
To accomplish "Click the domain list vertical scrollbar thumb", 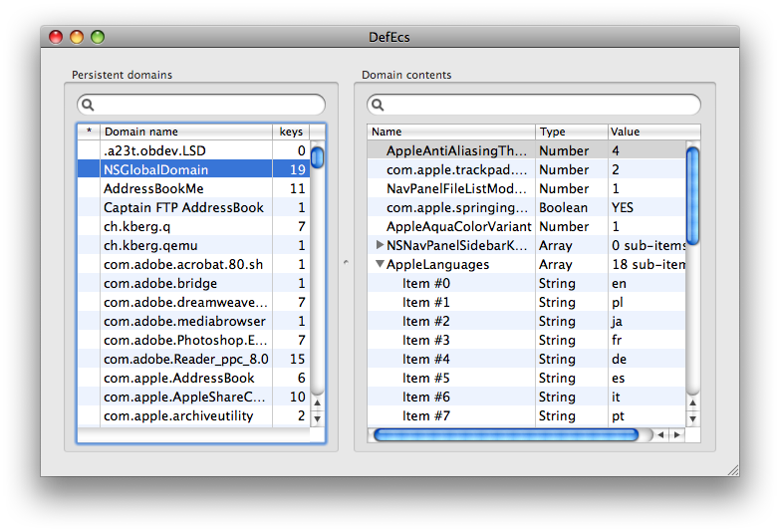I will tap(317, 157).
